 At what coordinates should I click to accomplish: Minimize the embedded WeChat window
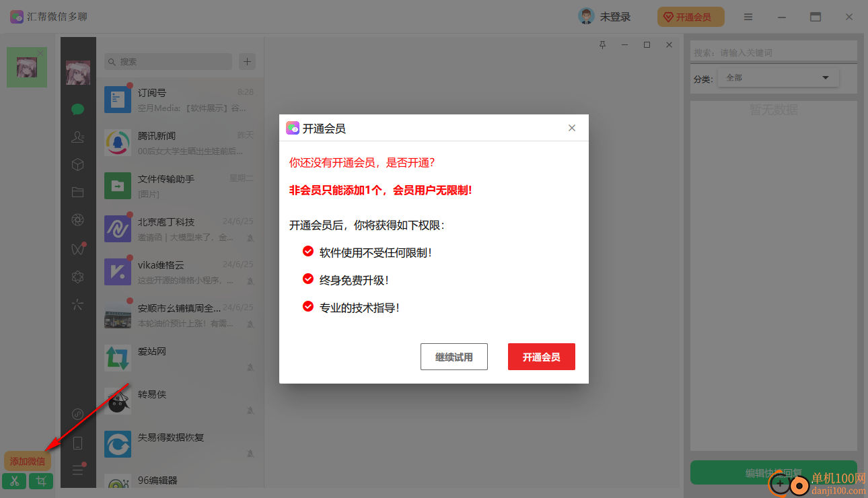(x=625, y=44)
